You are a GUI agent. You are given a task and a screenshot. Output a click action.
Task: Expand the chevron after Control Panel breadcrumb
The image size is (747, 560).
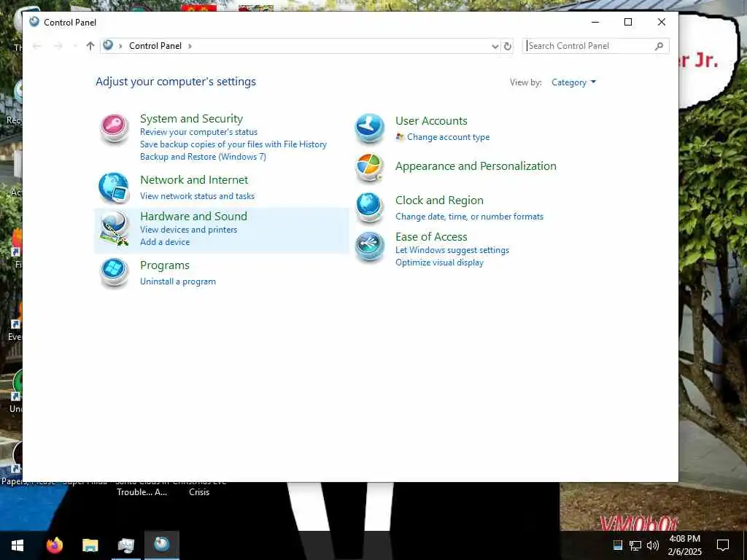[x=190, y=46]
